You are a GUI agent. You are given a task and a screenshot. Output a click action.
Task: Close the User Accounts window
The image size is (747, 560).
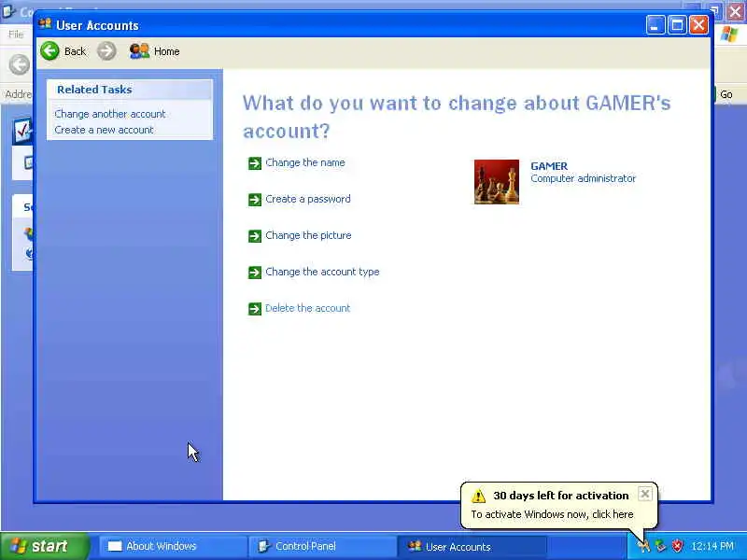coord(698,25)
